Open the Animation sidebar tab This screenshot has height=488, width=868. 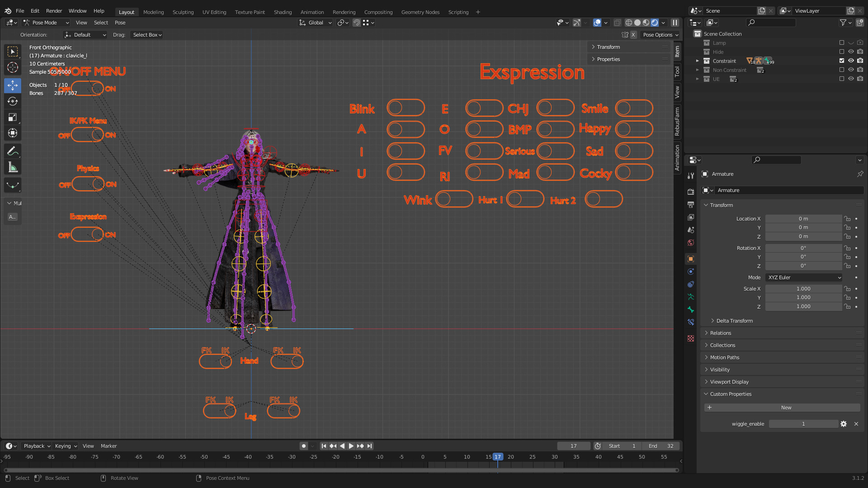[677, 158]
